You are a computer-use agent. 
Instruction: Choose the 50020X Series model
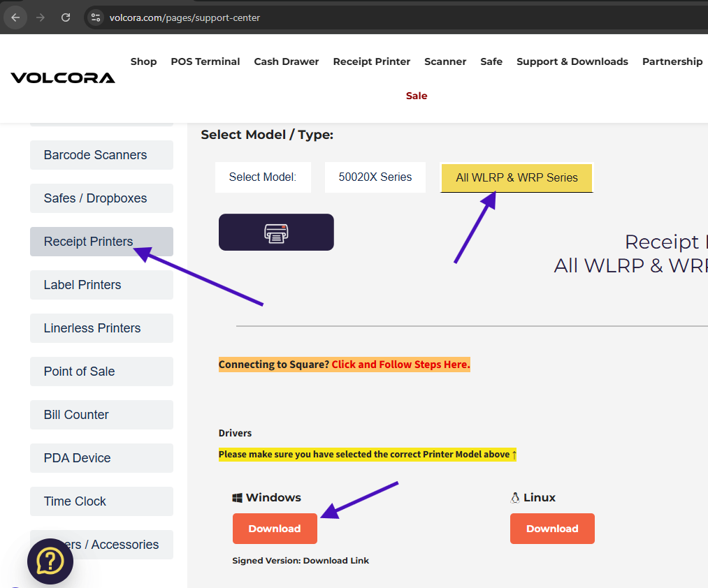(x=375, y=177)
